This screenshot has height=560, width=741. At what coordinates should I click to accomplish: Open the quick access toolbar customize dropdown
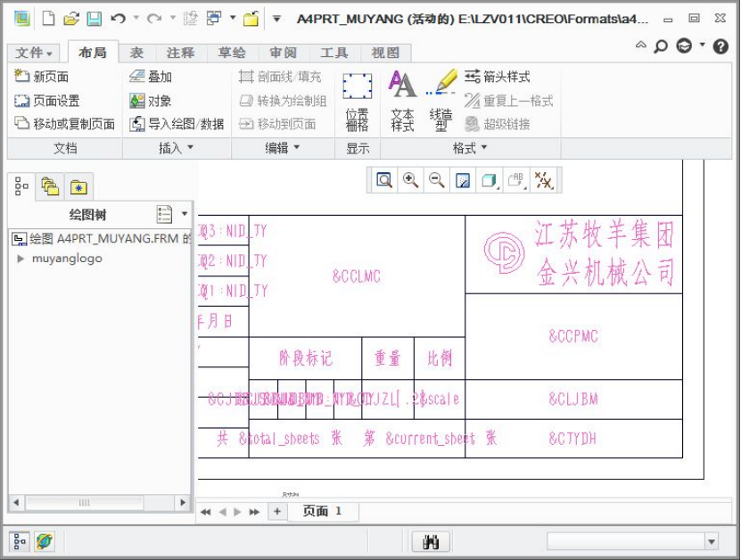tap(277, 19)
